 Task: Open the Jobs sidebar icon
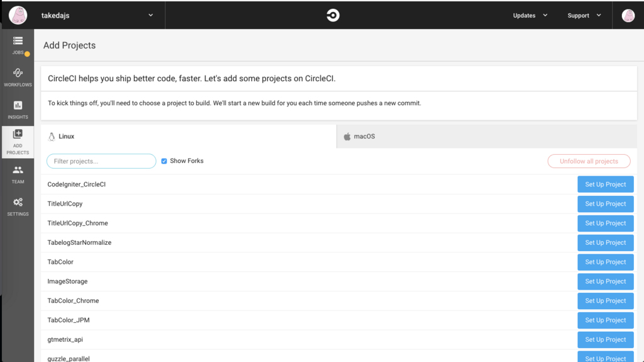pyautogui.click(x=18, y=41)
